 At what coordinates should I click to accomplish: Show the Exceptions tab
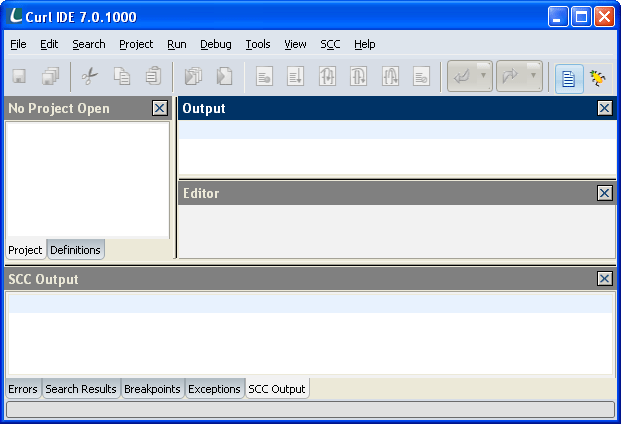(x=215, y=389)
